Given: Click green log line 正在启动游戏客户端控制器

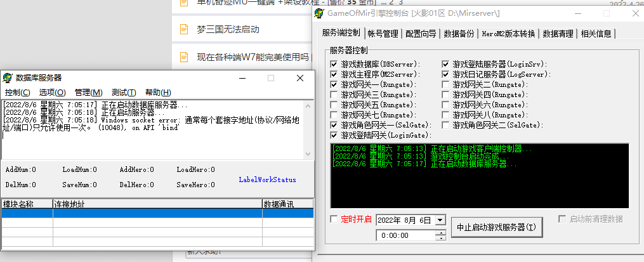Looking at the screenshot, I should (x=432, y=148).
